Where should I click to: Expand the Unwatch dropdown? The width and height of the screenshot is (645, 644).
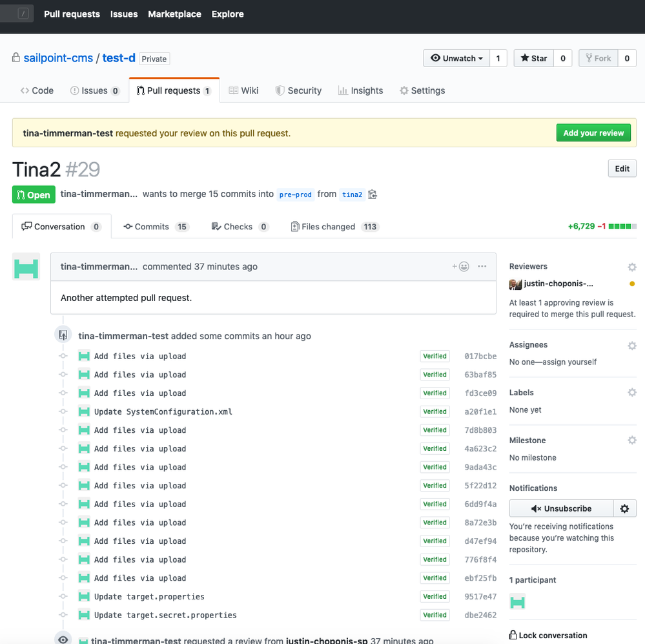point(456,58)
